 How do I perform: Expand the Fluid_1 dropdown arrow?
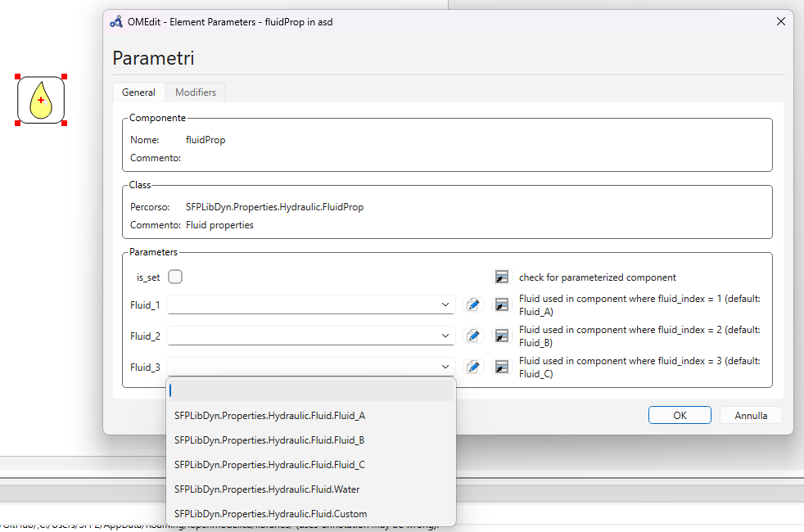[x=445, y=304]
